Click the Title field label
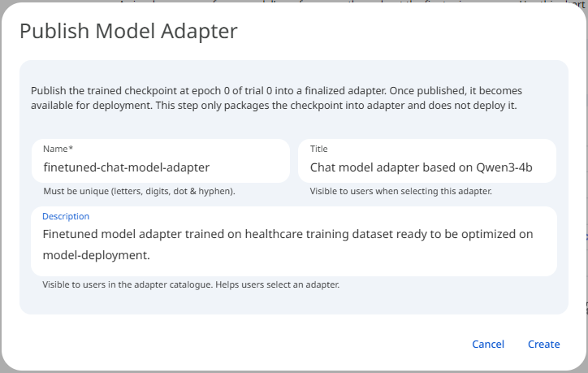588x373 pixels. pyautogui.click(x=318, y=149)
